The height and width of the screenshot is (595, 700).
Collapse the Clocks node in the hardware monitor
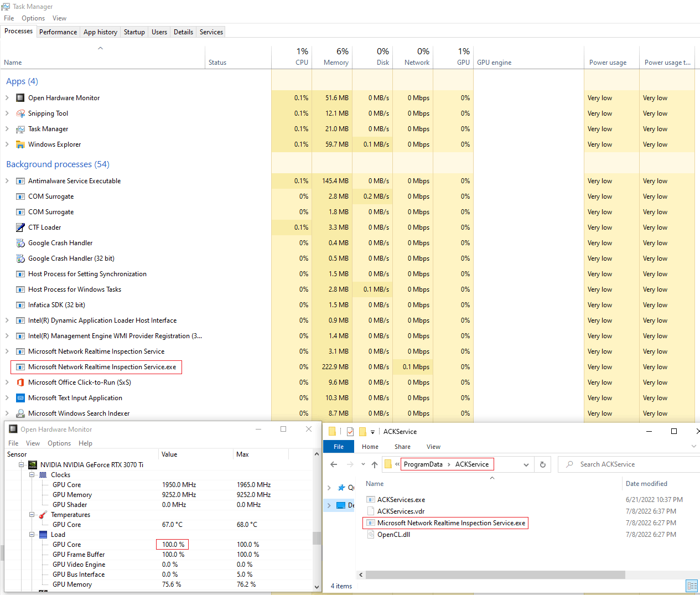click(x=32, y=475)
